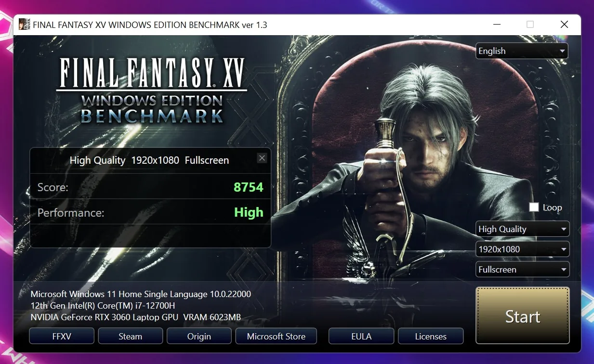The height and width of the screenshot is (364, 594).
Task: Close the benchmark results panel
Action: click(x=262, y=158)
